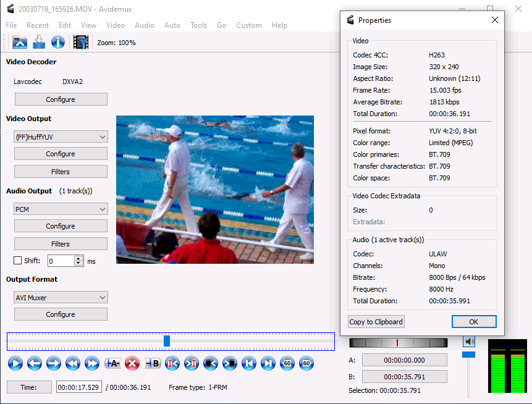Image resolution: width=532 pixels, height=404 pixels.
Task: Click the video filter filmstrip icon
Action: [81, 42]
